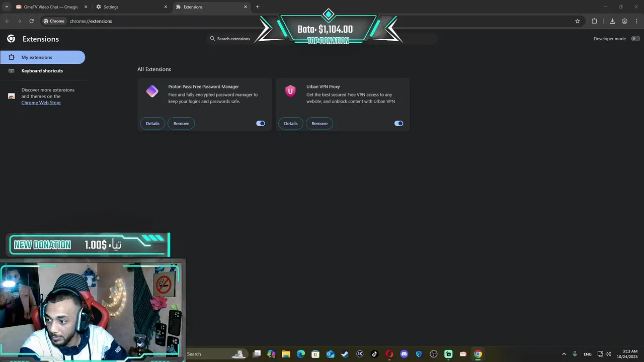Image resolution: width=644 pixels, height=362 pixels.
Task: Disable the Urban VPN Proxy toggle
Action: pyautogui.click(x=399, y=123)
